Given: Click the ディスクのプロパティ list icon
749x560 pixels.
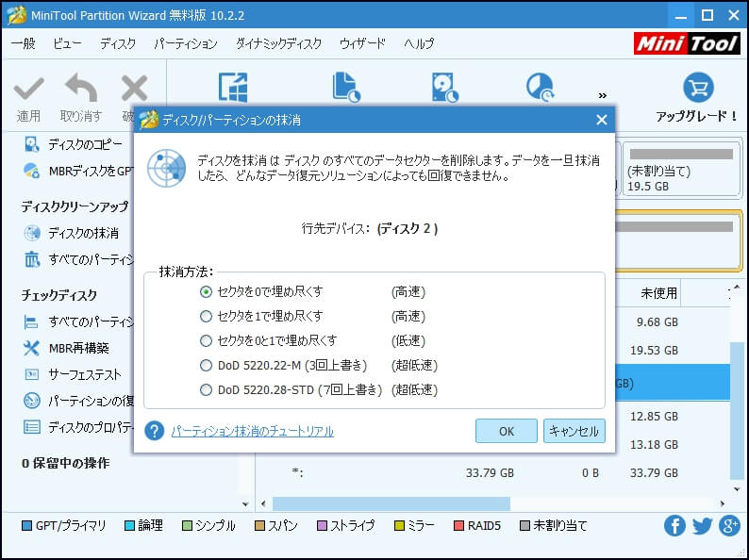Looking at the screenshot, I should (32, 427).
